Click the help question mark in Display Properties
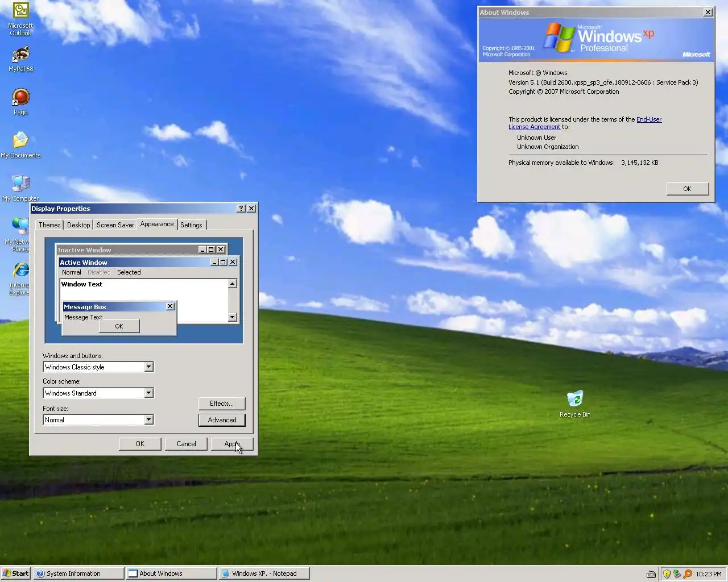Screen dimensions: 728x582 point(241,209)
